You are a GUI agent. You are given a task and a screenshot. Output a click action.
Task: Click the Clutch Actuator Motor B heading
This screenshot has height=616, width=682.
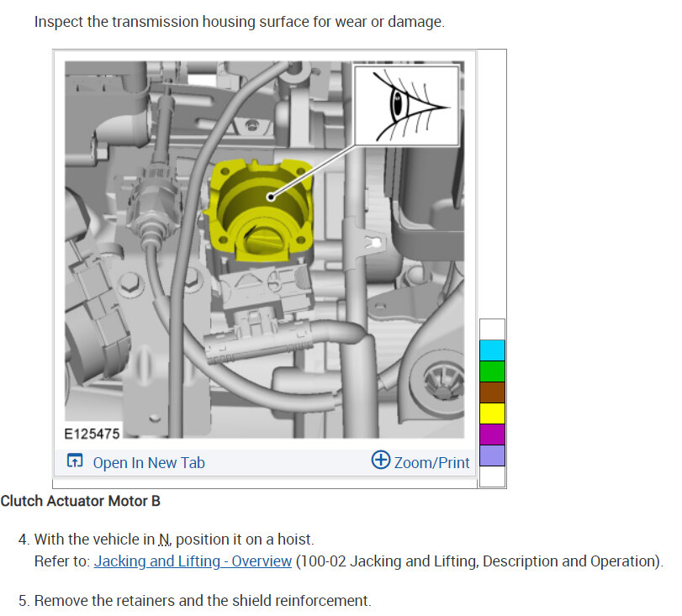coord(81,501)
